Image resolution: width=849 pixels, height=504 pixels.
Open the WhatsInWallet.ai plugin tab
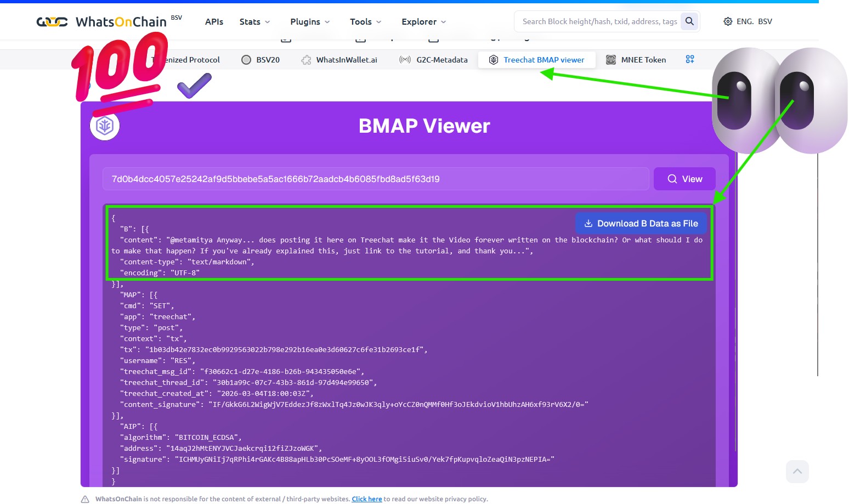pos(339,60)
